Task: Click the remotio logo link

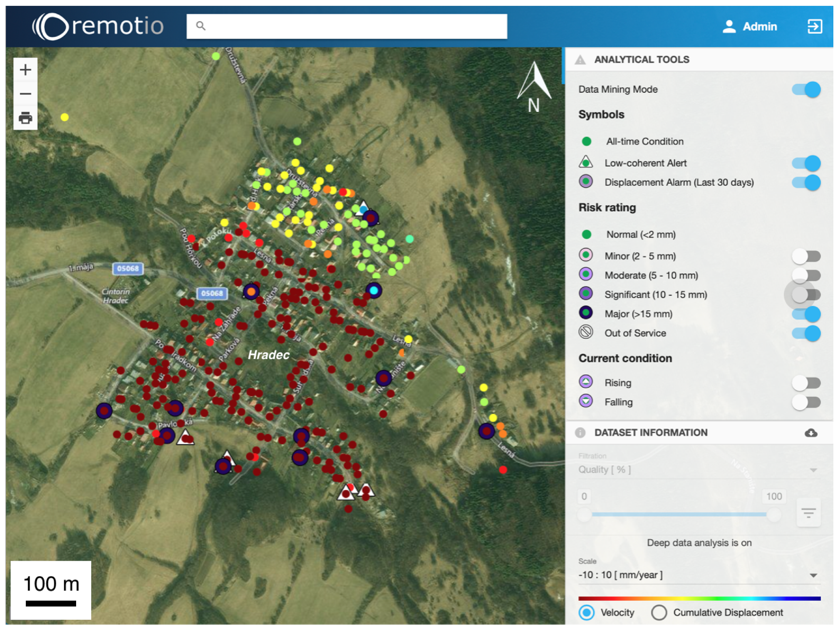Action: 98,26
